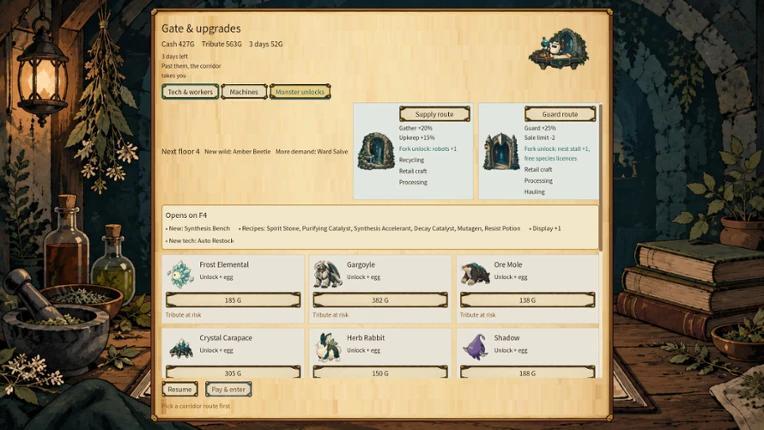
Task: Buy Gargoyle for 382 G
Action: 380,300
